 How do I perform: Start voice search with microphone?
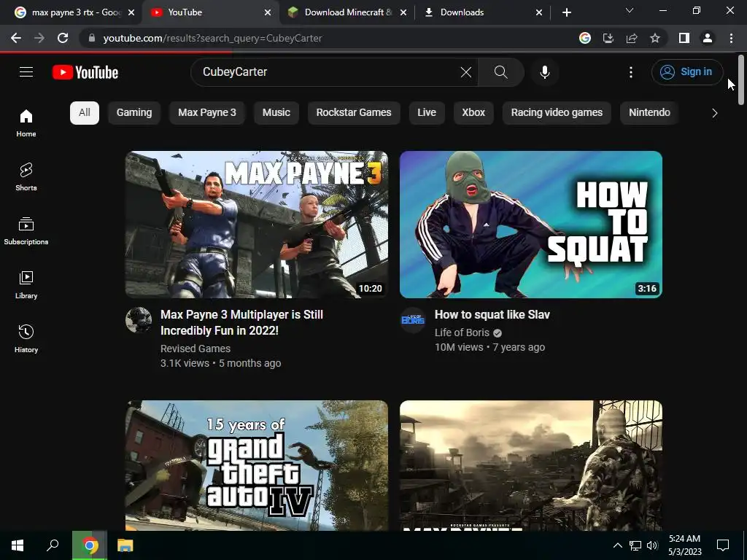pos(544,72)
